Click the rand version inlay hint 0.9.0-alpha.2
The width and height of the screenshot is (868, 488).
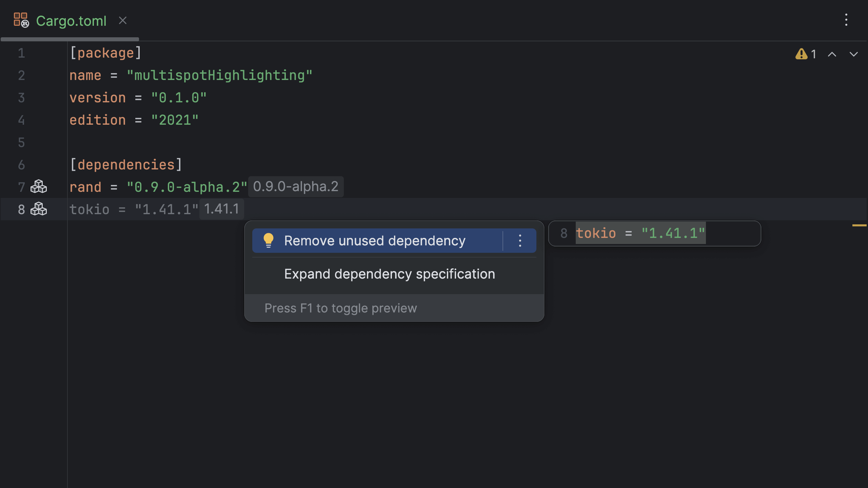[x=296, y=187]
